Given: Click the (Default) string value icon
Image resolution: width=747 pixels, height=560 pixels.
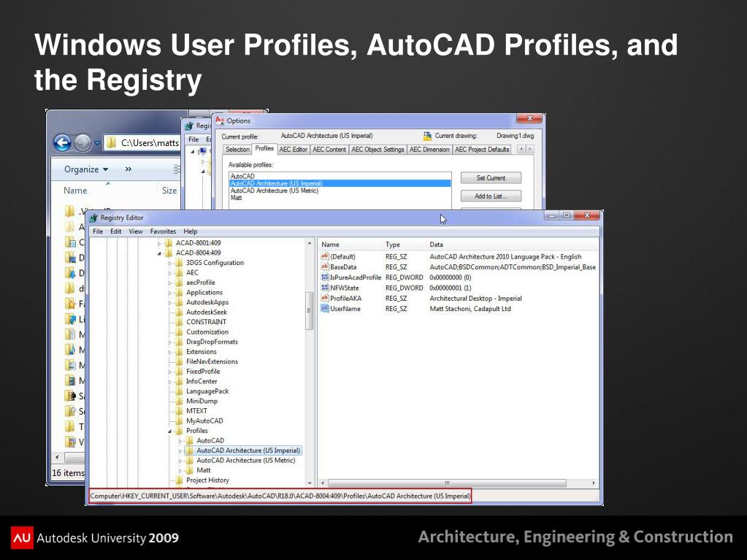Looking at the screenshot, I should click(x=325, y=256).
